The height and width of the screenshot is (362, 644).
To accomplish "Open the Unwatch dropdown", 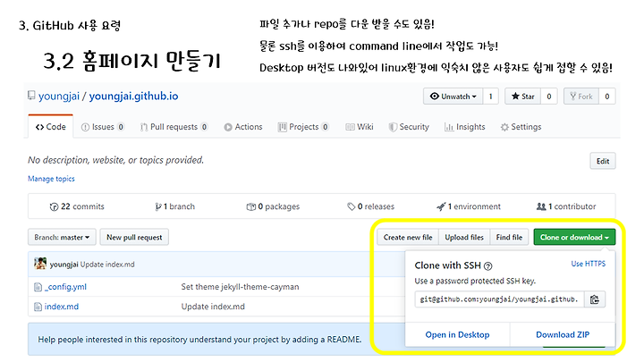I will 453,97.
